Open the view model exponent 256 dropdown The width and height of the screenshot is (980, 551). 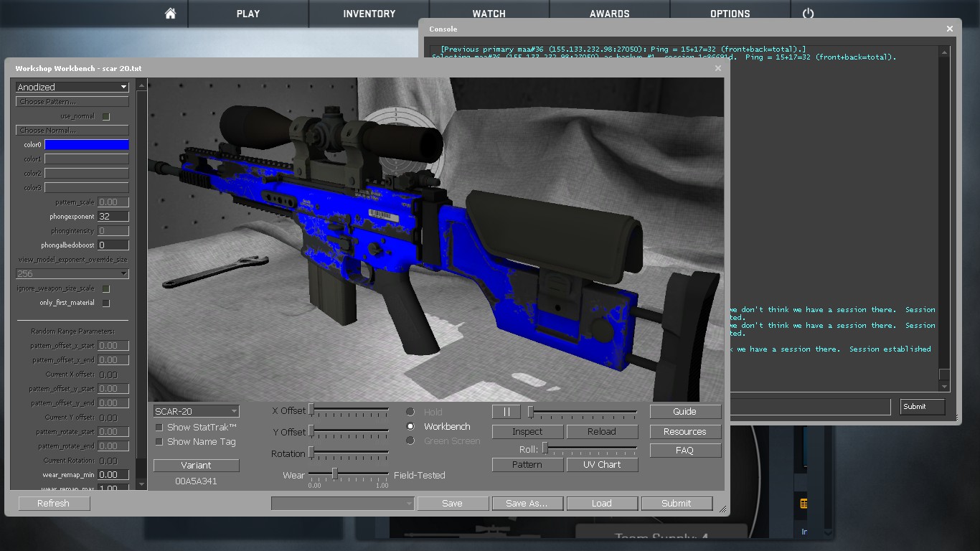coord(72,273)
